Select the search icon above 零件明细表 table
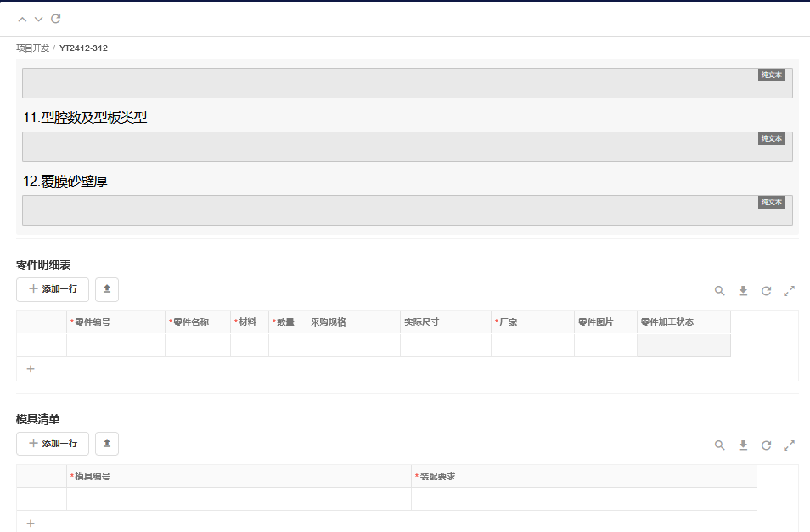This screenshot has height=532, width=810. 719,289
